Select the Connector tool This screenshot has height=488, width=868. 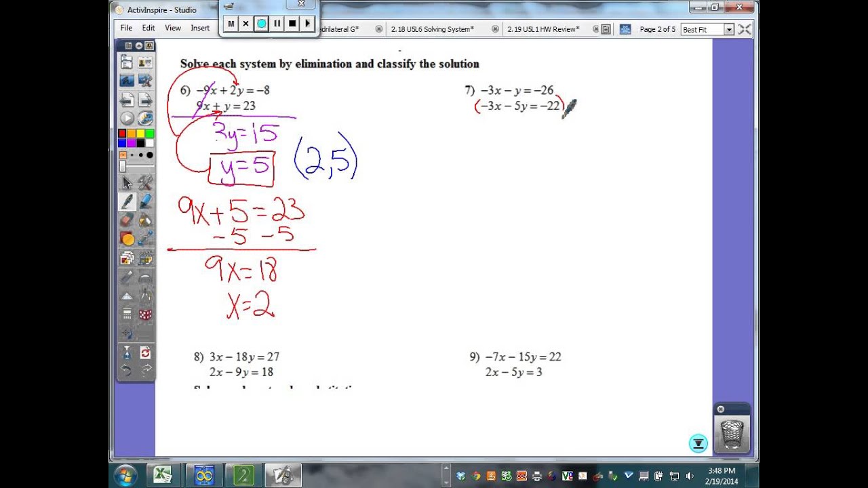tap(145, 239)
